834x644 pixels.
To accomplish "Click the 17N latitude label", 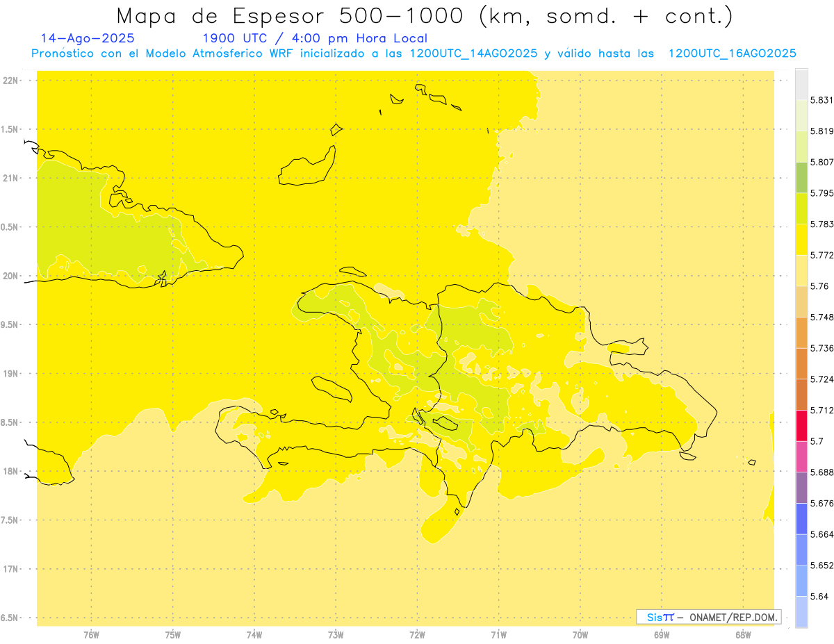I will 10,569.
